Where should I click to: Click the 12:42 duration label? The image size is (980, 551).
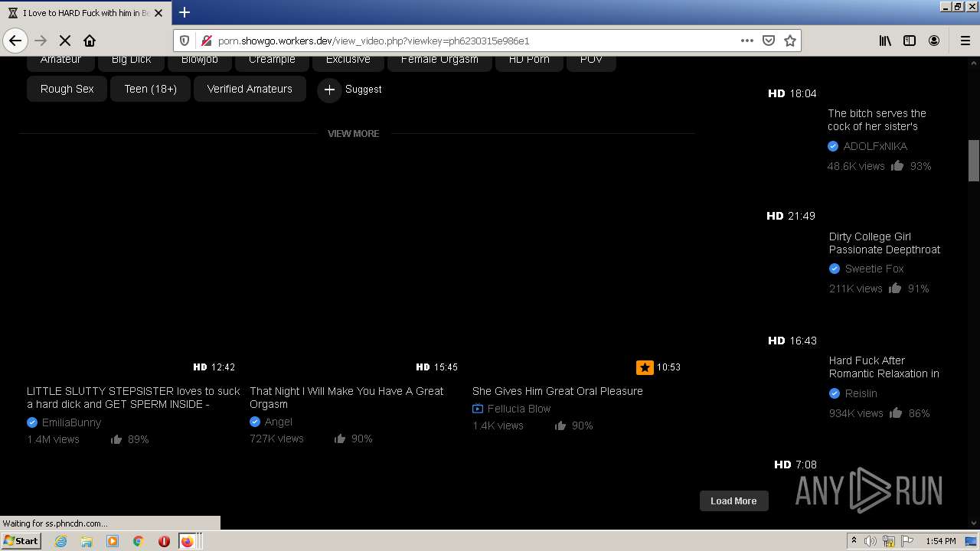223,367
